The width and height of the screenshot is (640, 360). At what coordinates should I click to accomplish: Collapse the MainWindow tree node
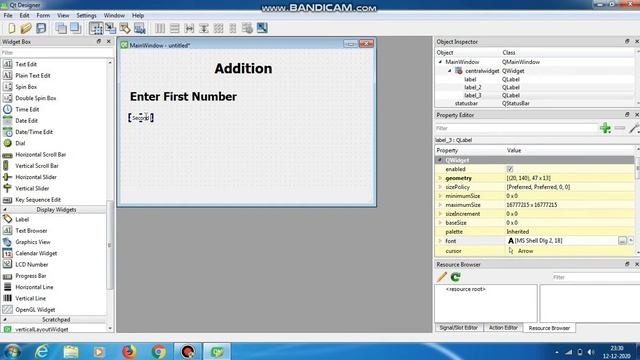pyautogui.click(x=440, y=62)
